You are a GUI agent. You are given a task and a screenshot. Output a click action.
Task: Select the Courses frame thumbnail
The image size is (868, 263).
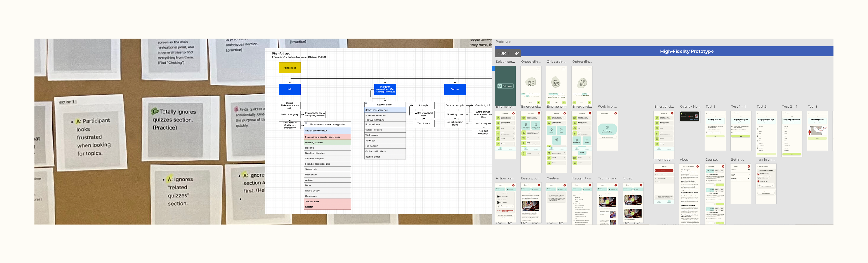point(715,194)
